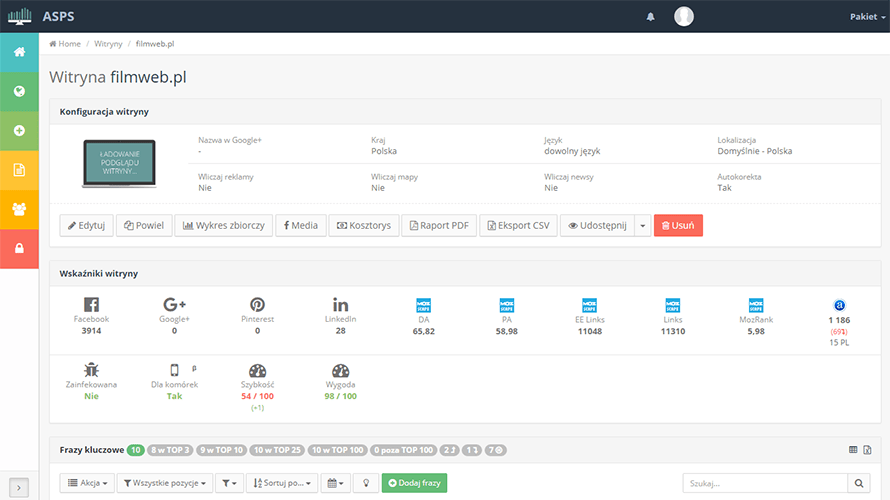Generate Raport PDF
This screenshot has width=890, height=500.
[x=439, y=225]
